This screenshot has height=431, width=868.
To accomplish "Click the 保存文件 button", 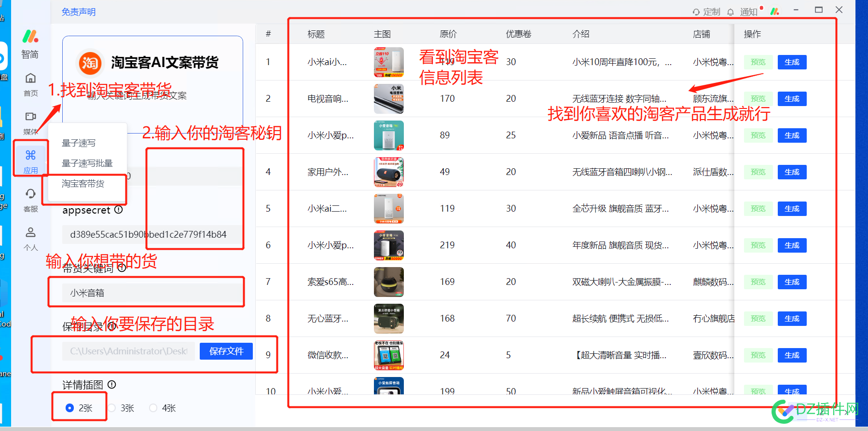I will tap(226, 351).
